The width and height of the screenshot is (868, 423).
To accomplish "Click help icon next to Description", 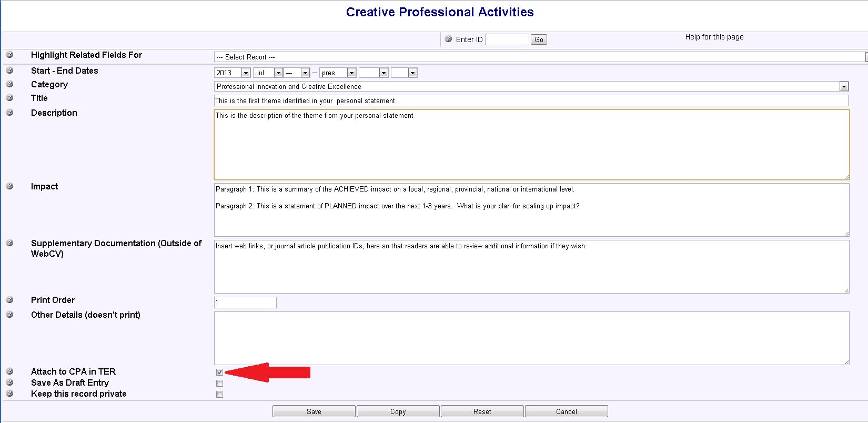I will tap(9, 113).
